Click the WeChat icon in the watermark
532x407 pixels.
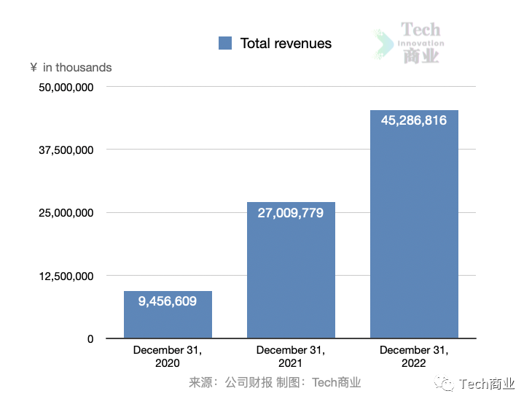[443, 384]
